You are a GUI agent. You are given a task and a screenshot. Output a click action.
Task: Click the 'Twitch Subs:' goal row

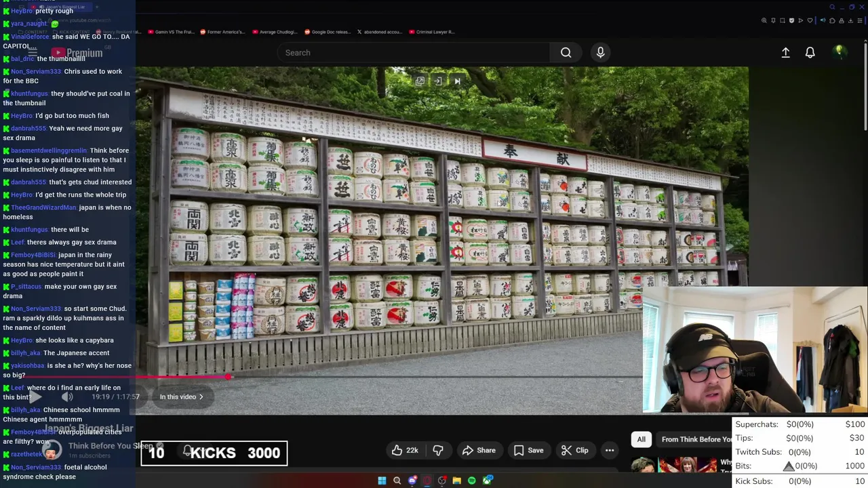800,452
